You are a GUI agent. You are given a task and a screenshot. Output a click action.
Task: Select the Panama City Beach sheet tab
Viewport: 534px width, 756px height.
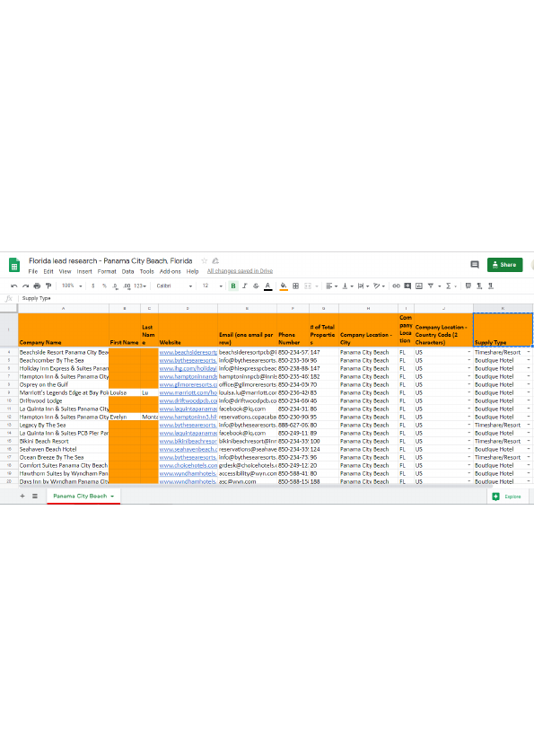click(83, 497)
